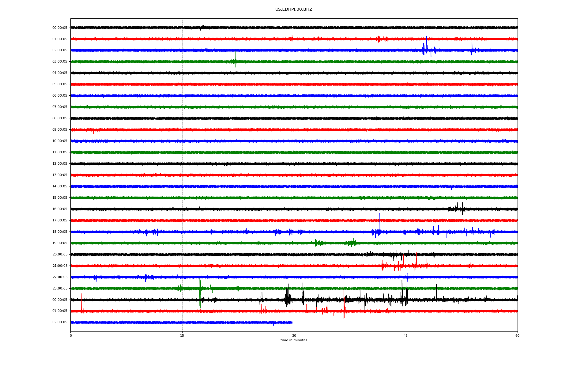Click the 09:00:05 red trace label

click(60, 130)
